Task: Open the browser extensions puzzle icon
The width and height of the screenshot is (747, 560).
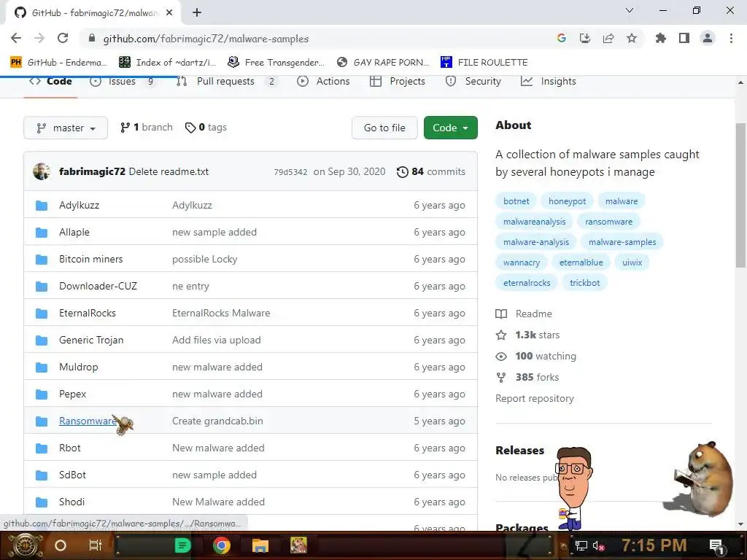Action: pos(661,38)
